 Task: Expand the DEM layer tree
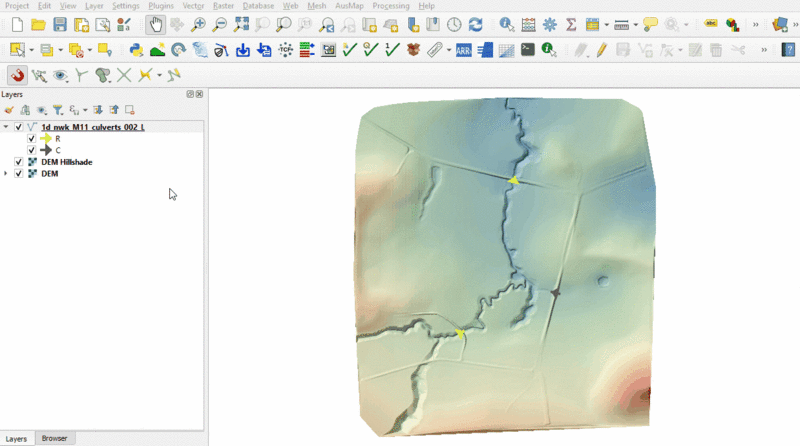(x=7, y=174)
